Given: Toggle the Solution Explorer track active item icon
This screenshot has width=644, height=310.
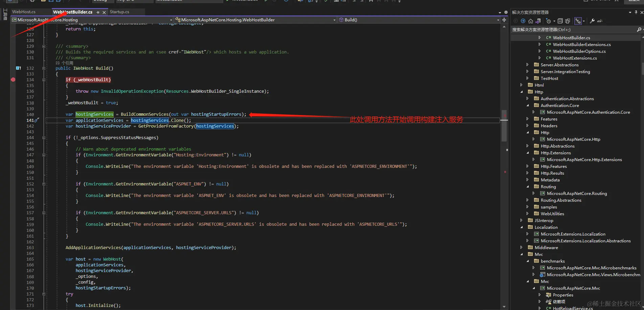Looking at the screenshot, I should tap(578, 21).
